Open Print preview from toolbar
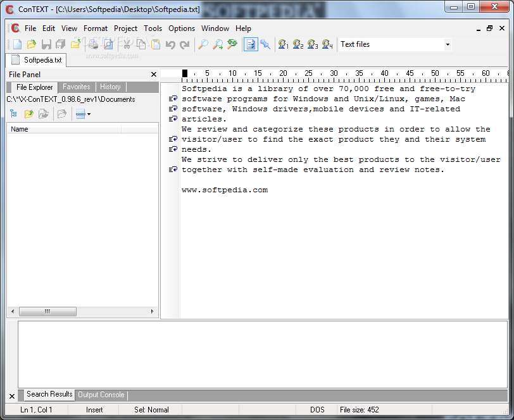Screen dimensions: 514x420 pos(108,44)
